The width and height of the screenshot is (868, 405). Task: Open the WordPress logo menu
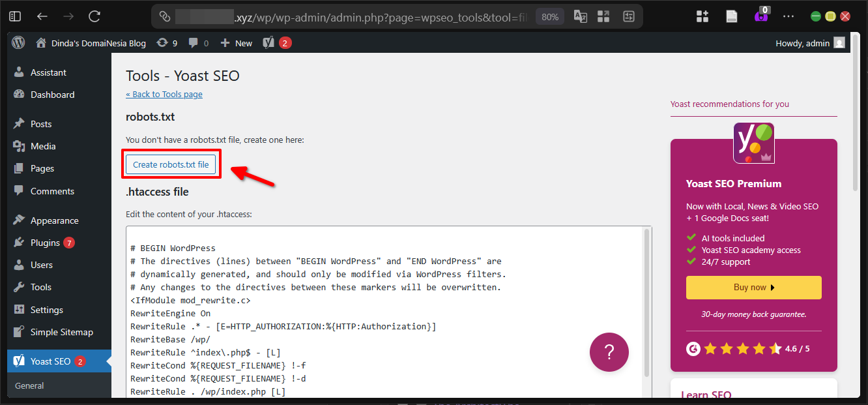click(18, 42)
